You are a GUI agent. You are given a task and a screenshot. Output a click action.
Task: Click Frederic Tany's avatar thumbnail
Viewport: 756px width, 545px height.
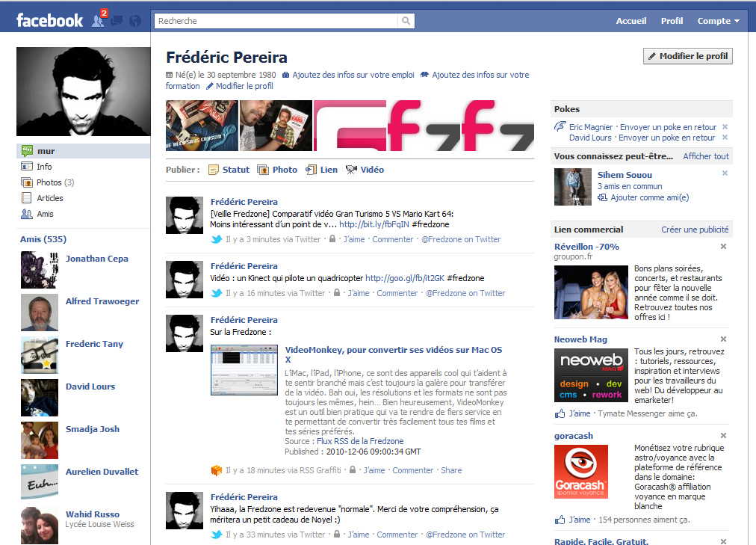click(x=40, y=355)
